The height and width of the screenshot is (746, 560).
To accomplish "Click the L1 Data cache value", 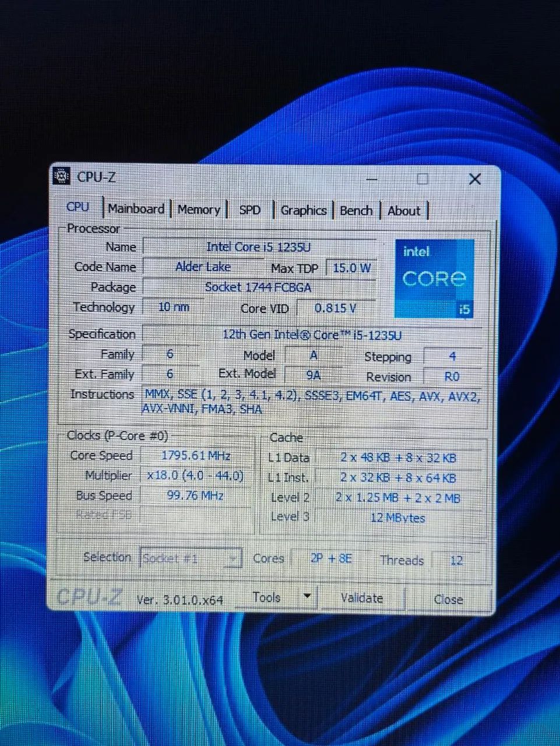I will point(399,458).
